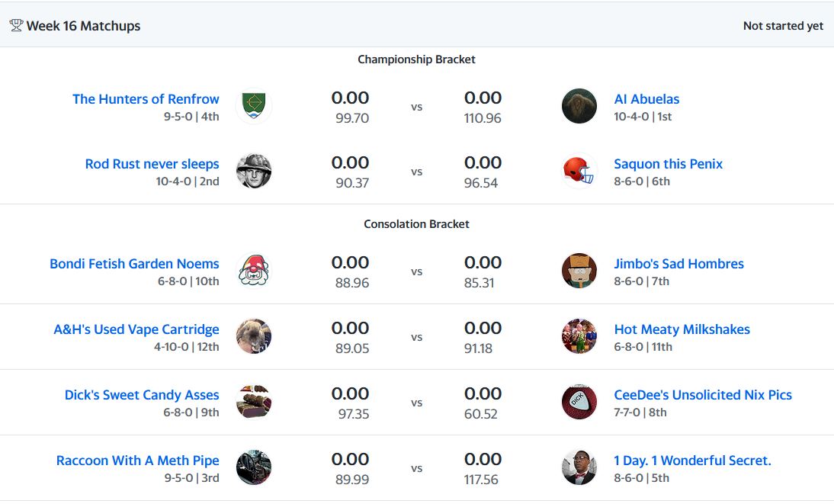Click Hot Meaty Milkshakes team avatar

click(579, 336)
